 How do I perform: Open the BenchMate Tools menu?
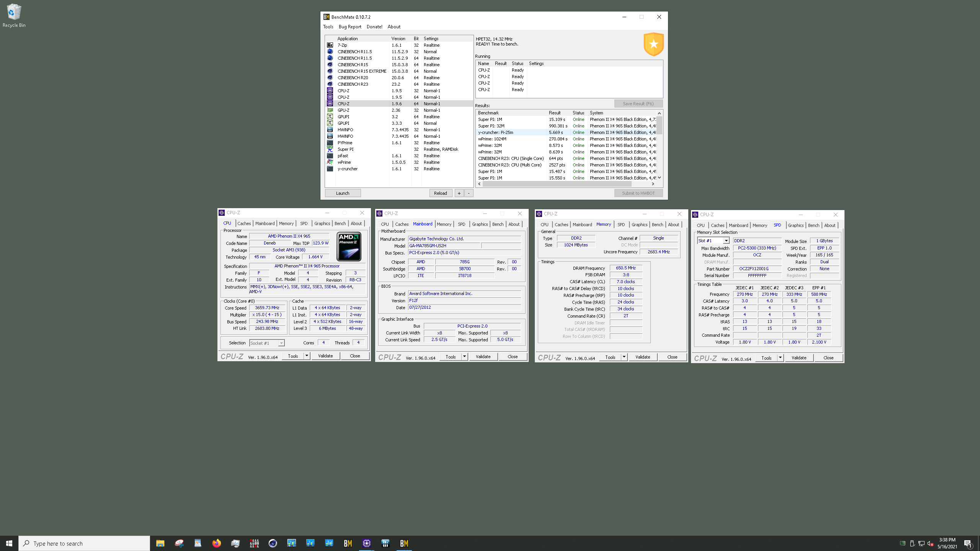(x=328, y=27)
